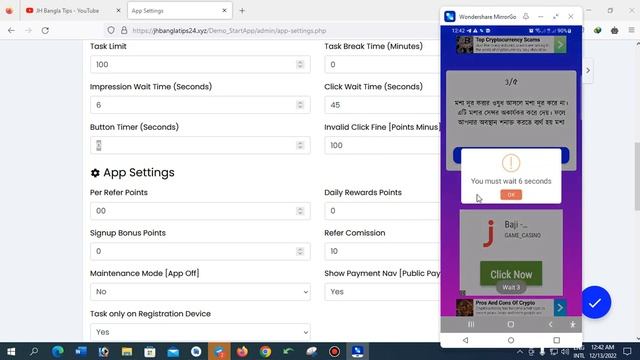Open the Mail app from taskbar
Image resolution: width=640 pixels, height=360 pixels.
tap(173, 351)
